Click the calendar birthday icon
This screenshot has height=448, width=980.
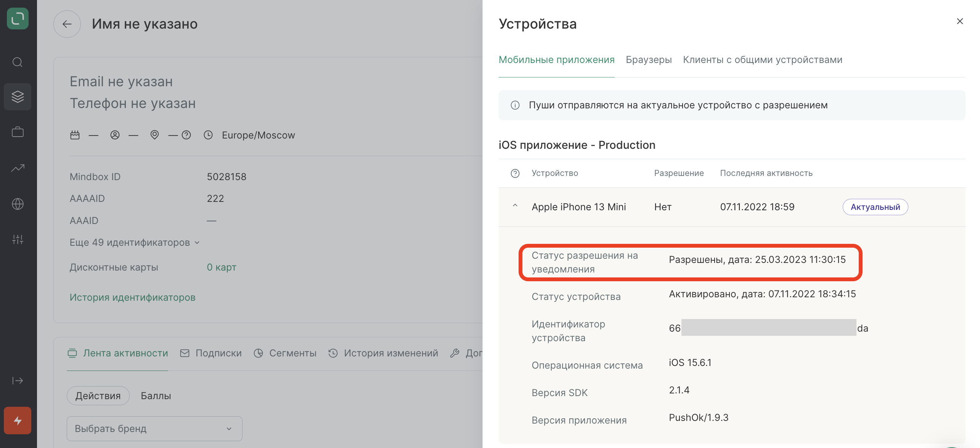(75, 135)
